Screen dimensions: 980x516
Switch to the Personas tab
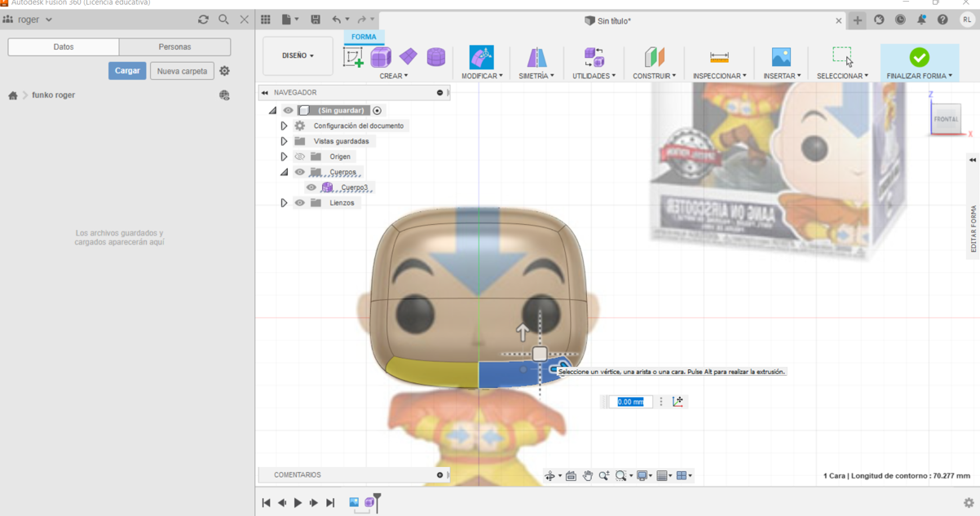click(174, 47)
